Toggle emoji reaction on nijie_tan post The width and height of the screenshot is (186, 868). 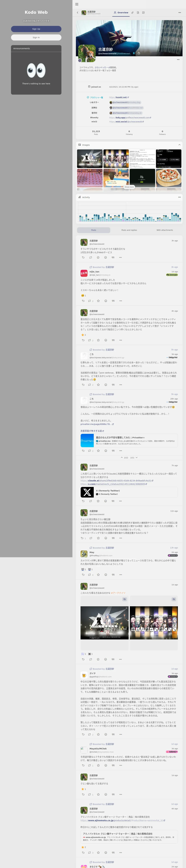(x=84, y=296)
